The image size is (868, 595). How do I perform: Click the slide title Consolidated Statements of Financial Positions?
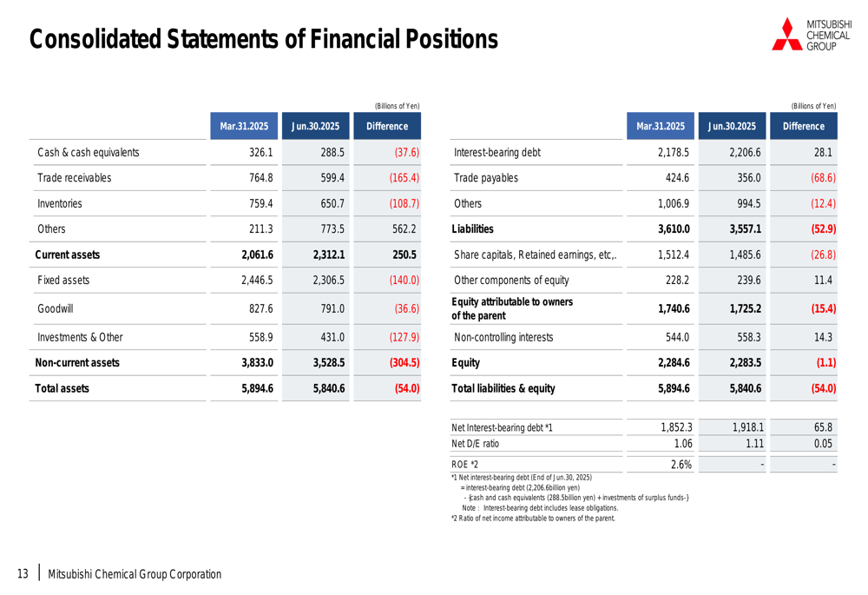pyautogui.click(x=264, y=39)
